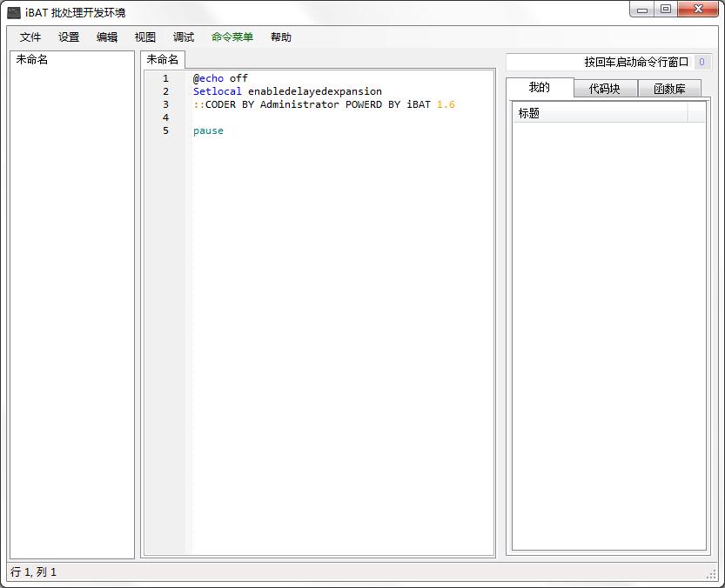The height and width of the screenshot is (588, 725).
Task: Click the resize grip in status bar
Action: tap(711, 574)
